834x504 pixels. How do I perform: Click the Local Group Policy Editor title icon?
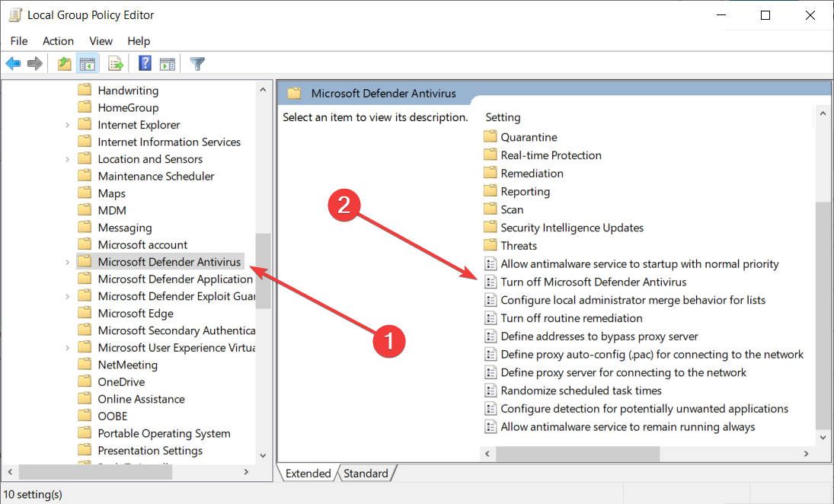click(x=15, y=15)
